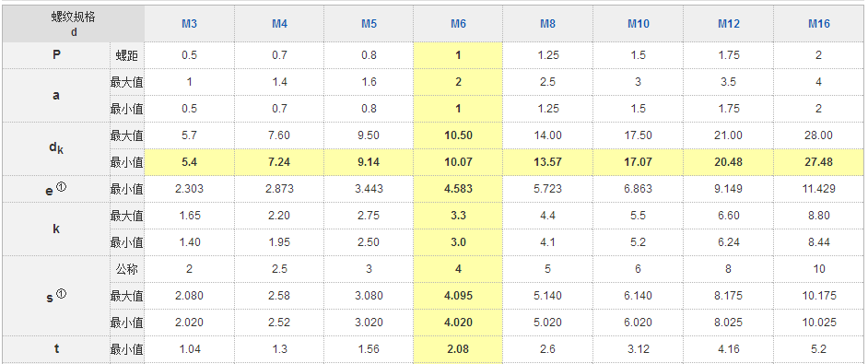
Task: Click dk min value 17.07
Action: tap(638, 162)
